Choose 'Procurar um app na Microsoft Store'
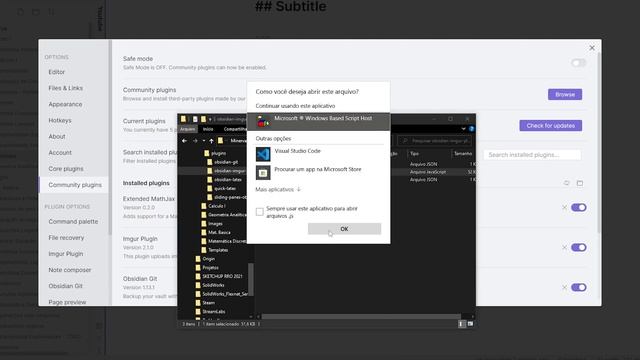 [318, 173]
